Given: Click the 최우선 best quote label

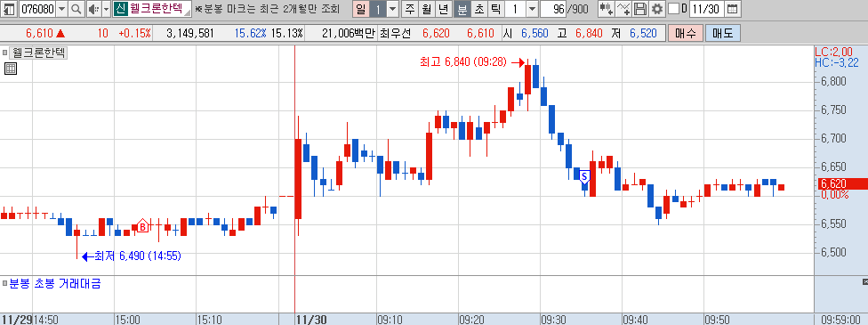Looking at the screenshot, I should (396, 33).
